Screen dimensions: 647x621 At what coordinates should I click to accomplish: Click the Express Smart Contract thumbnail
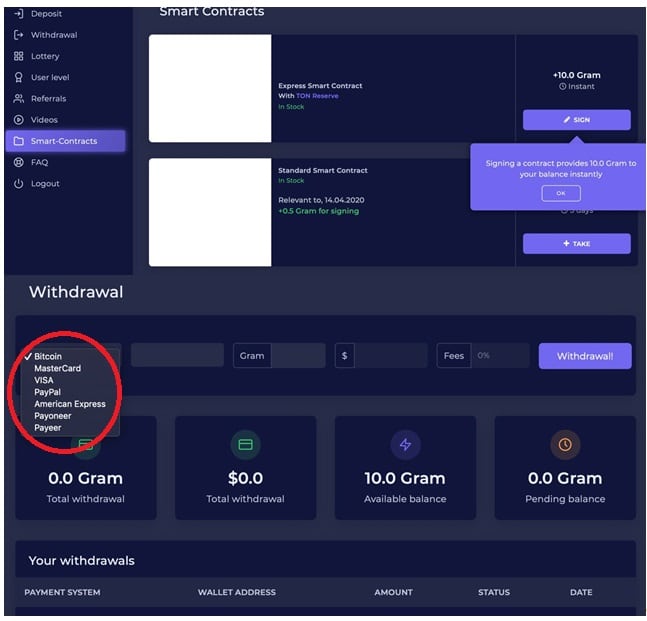(x=210, y=88)
